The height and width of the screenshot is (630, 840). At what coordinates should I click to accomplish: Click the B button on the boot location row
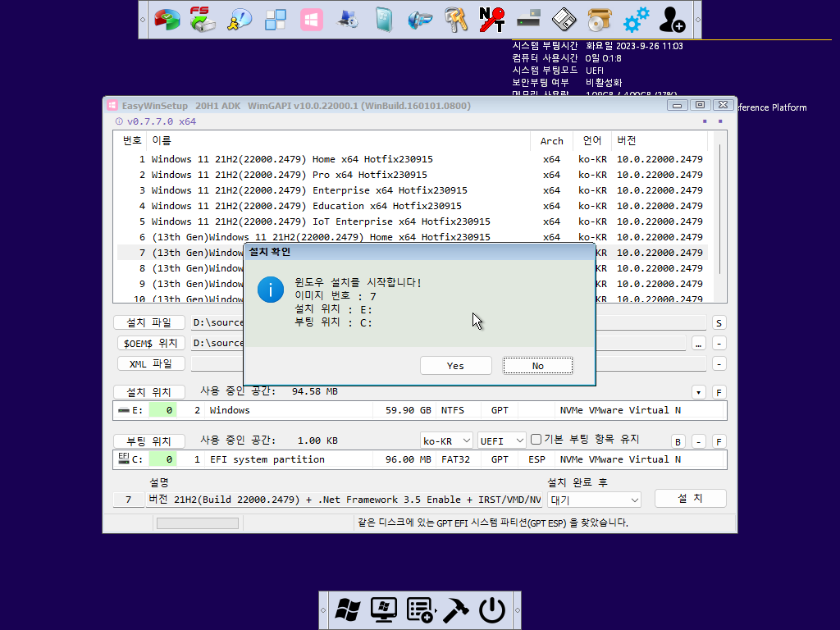[678, 442]
